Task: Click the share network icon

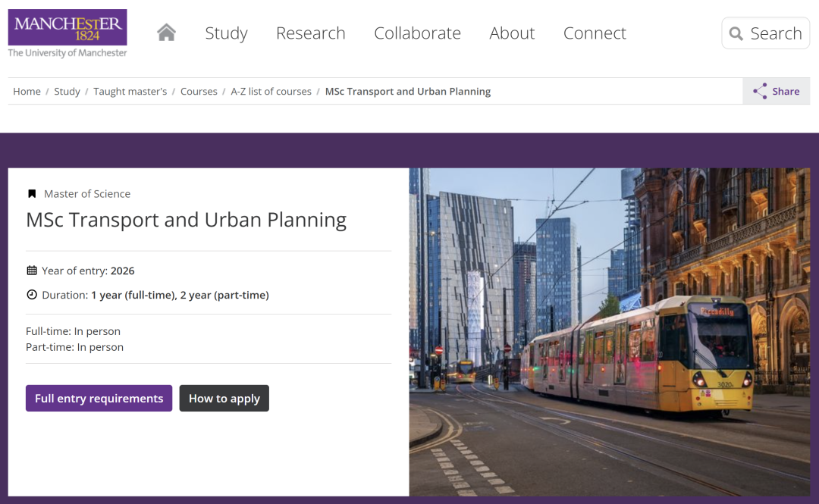Action: (x=760, y=92)
